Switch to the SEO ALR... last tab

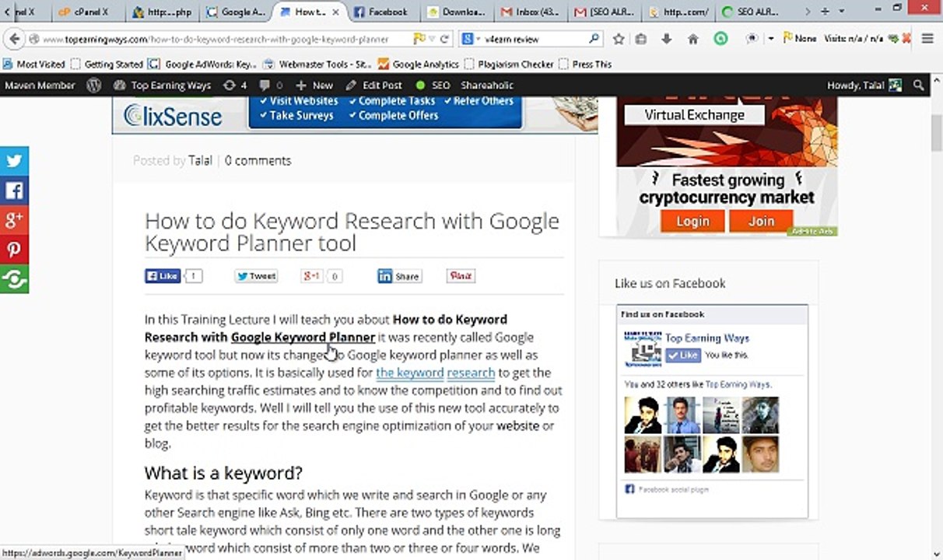751,12
